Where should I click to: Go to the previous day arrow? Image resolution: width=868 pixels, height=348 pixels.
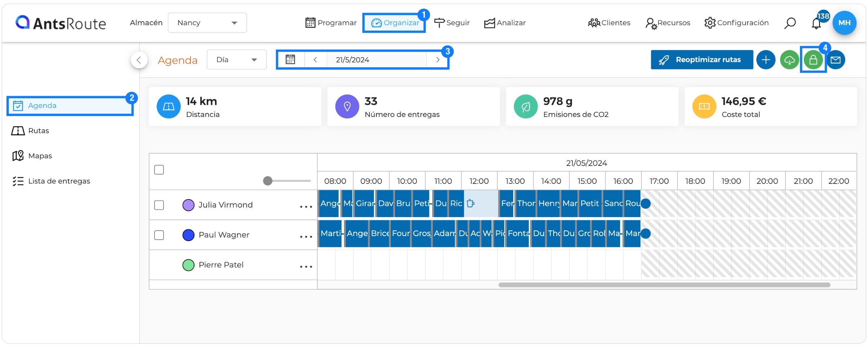click(315, 60)
